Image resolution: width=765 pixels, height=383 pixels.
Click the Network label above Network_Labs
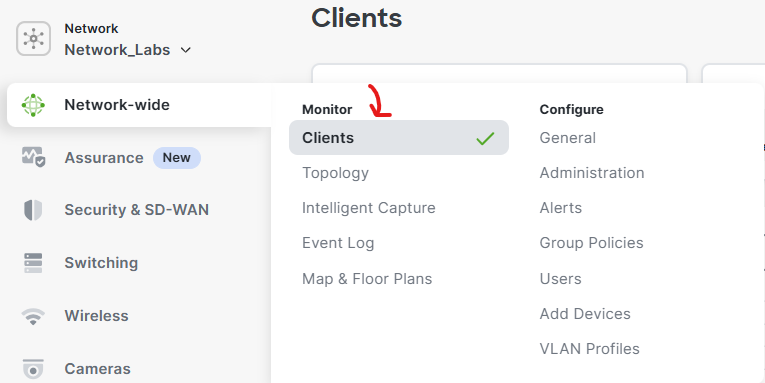[91, 29]
